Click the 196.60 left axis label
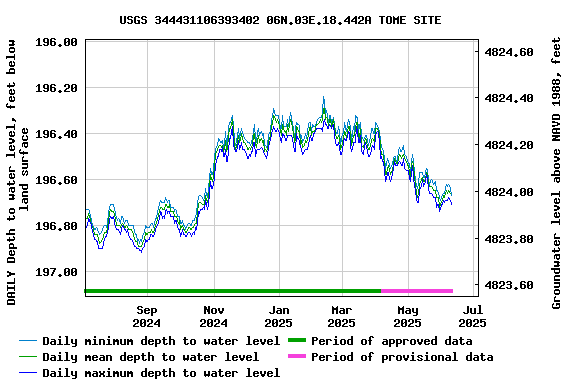 pyautogui.click(x=56, y=180)
